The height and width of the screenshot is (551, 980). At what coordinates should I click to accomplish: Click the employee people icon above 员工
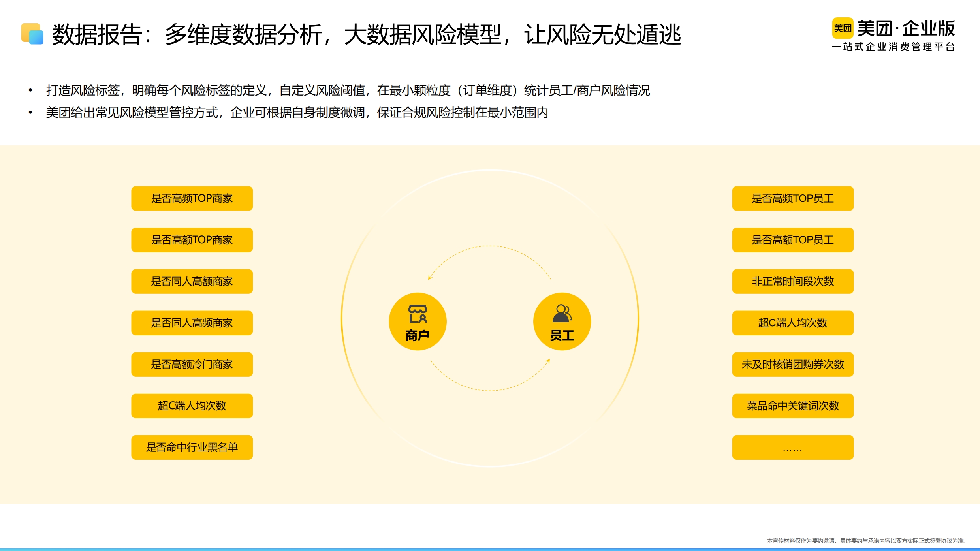click(562, 314)
